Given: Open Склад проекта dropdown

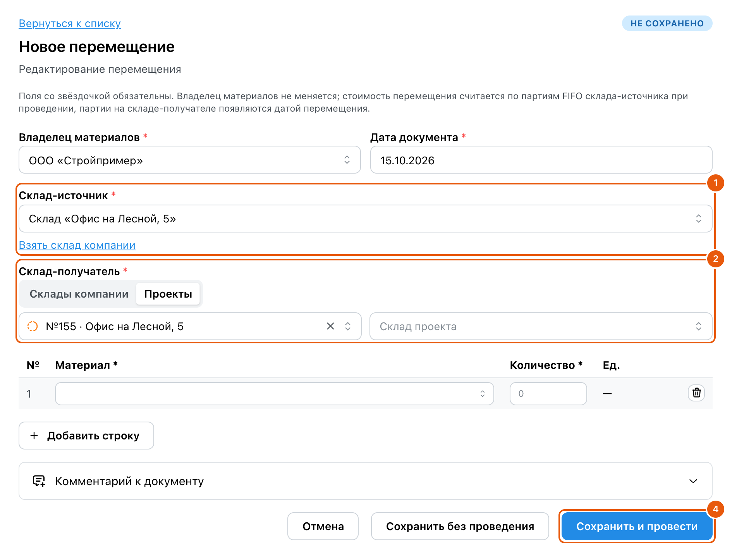Looking at the screenshot, I should pyautogui.click(x=541, y=326).
